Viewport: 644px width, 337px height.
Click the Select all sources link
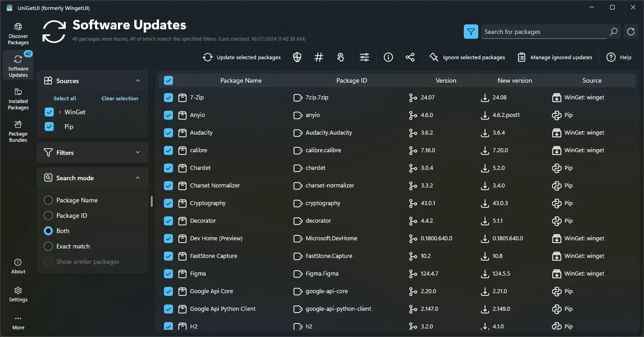tap(65, 98)
